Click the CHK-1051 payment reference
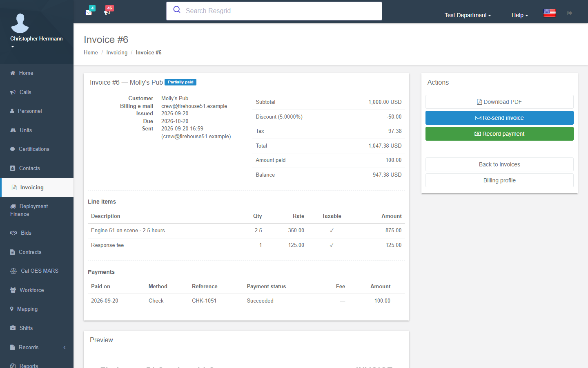This screenshot has width=588, height=368. point(204,301)
